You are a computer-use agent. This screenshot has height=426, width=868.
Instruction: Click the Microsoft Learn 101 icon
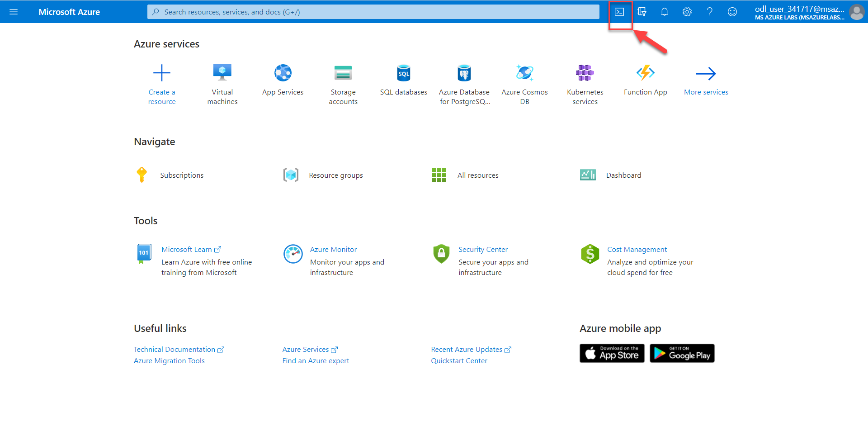pos(144,253)
